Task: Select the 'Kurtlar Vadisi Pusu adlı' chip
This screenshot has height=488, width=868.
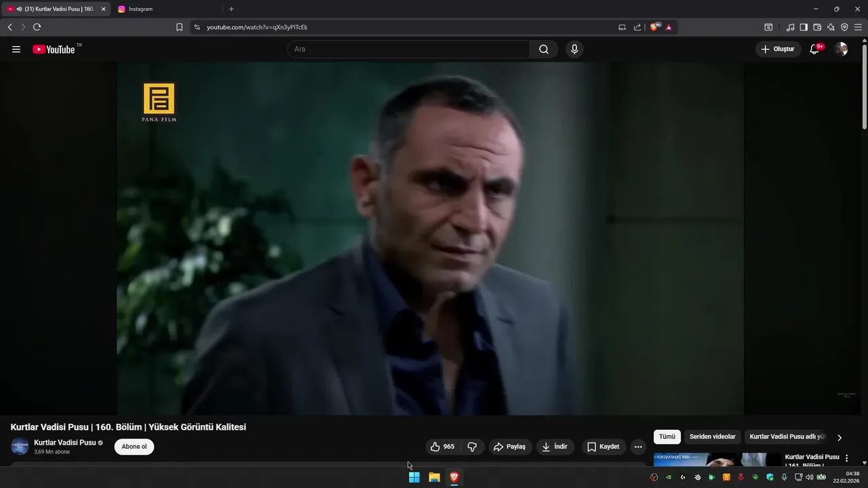Action: [787, 437]
